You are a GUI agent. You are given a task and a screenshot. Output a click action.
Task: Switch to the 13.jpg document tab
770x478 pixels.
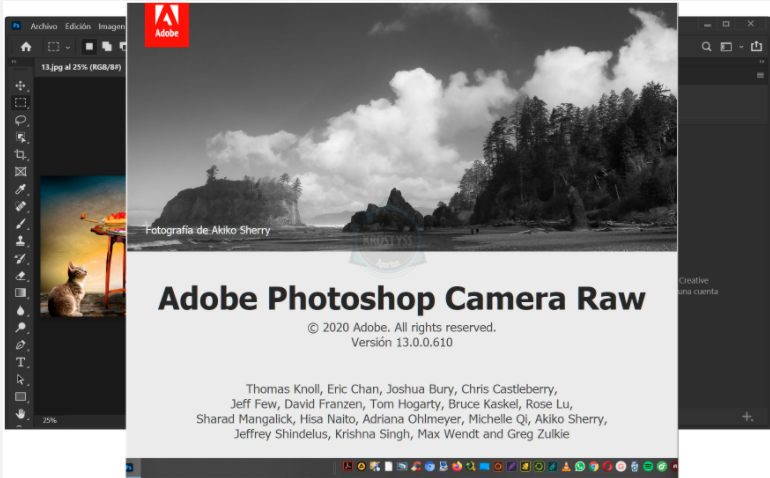[x=81, y=67]
